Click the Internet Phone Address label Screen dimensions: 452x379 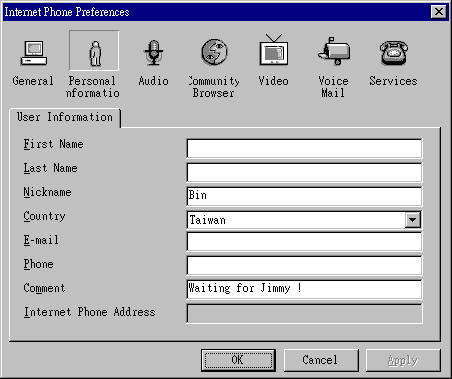[89, 312]
